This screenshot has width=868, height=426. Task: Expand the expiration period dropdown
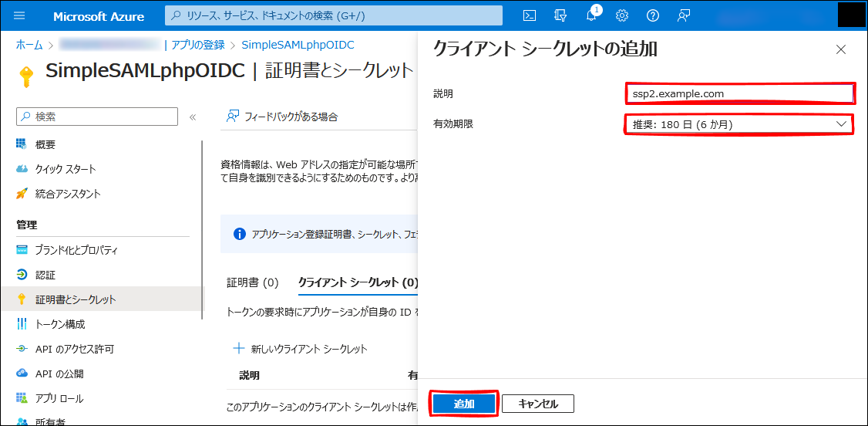(x=738, y=124)
